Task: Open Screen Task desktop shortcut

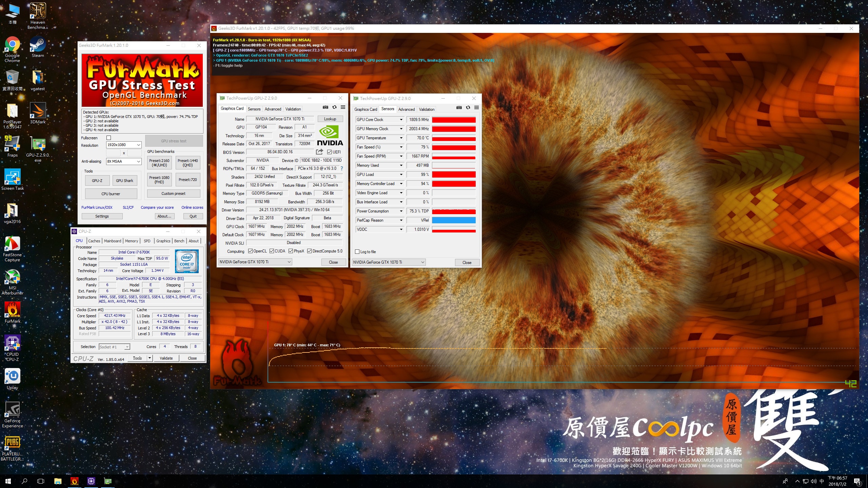Action: coord(12,180)
